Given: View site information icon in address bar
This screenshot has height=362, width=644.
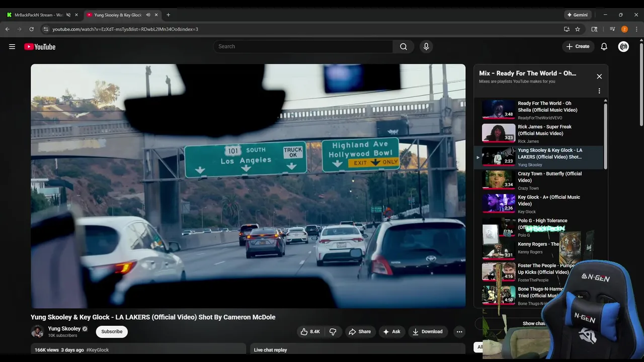Looking at the screenshot, I should click(46, 29).
